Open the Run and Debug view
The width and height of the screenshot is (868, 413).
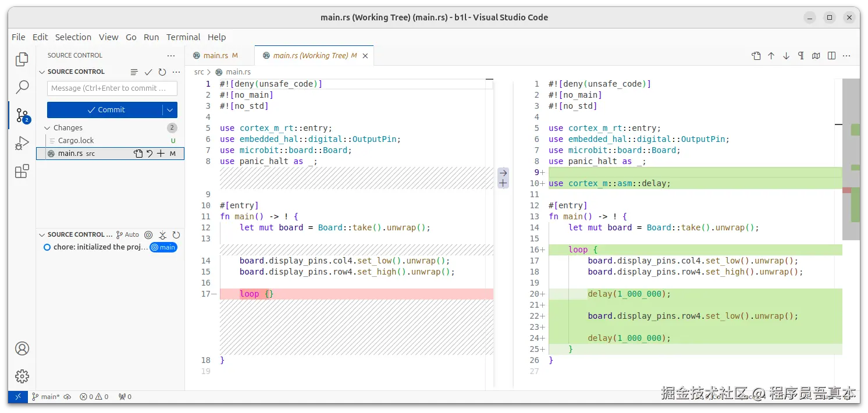pyautogui.click(x=22, y=143)
